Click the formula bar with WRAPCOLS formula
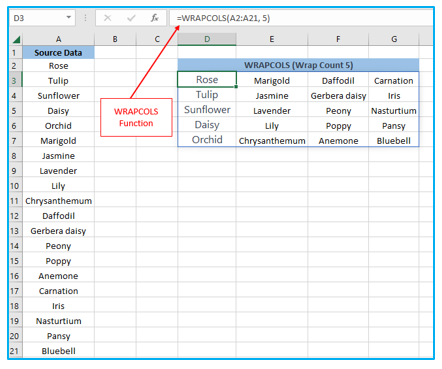The image size is (442, 369). pos(301,18)
